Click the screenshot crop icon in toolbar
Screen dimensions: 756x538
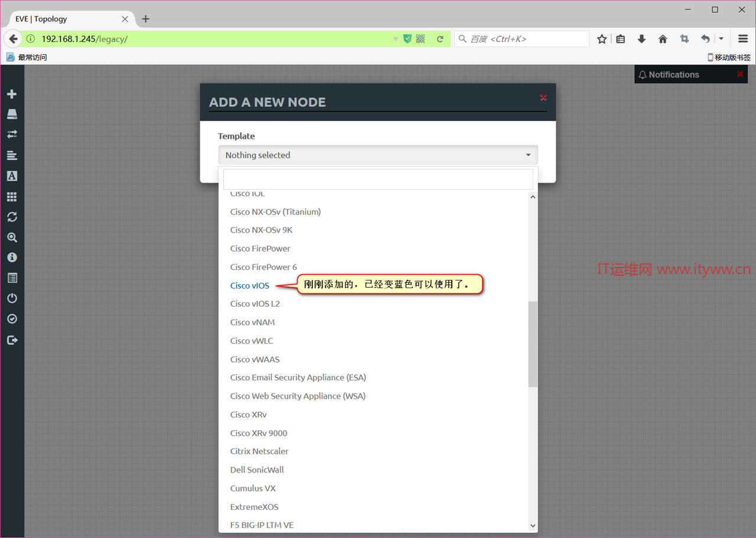[x=684, y=39]
